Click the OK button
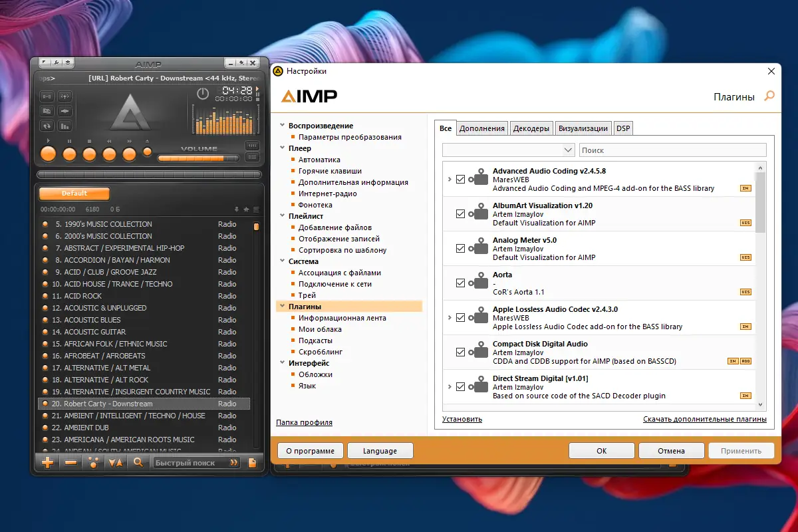798x532 pixels. click(x=601, y=451)
